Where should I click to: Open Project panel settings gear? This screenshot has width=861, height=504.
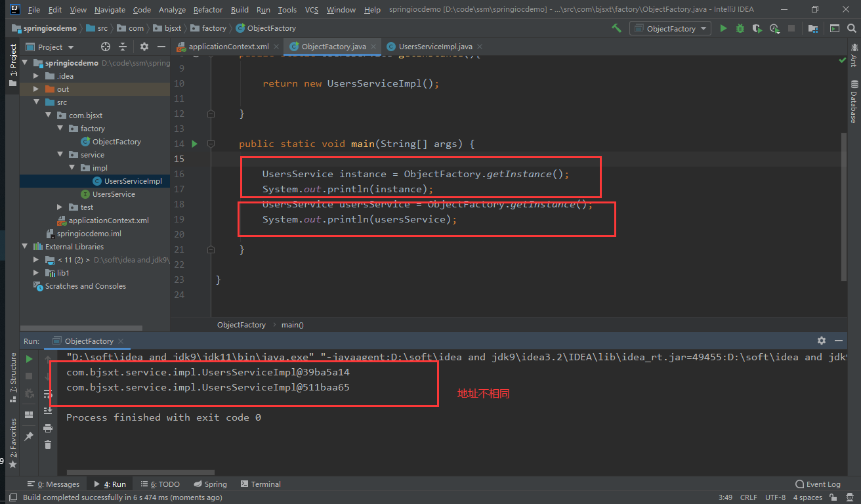tap(144, 47)
